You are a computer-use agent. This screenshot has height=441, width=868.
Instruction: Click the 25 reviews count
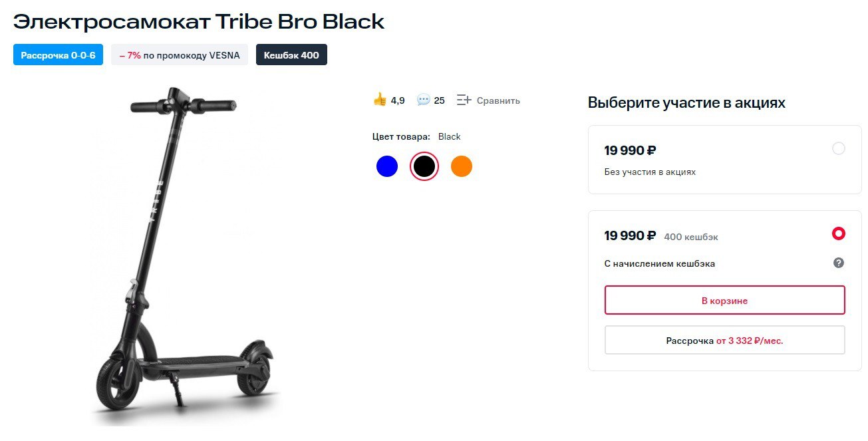(x=440, y=101)
